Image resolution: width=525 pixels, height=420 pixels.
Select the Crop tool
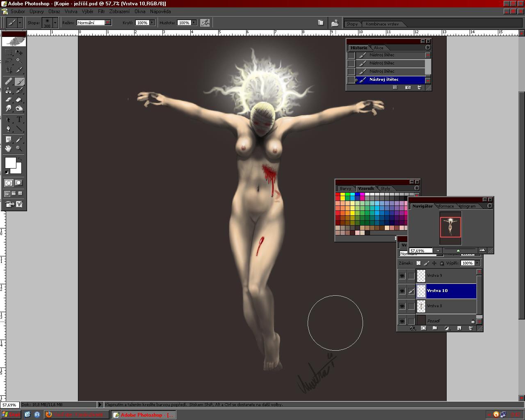coord(9,70)
